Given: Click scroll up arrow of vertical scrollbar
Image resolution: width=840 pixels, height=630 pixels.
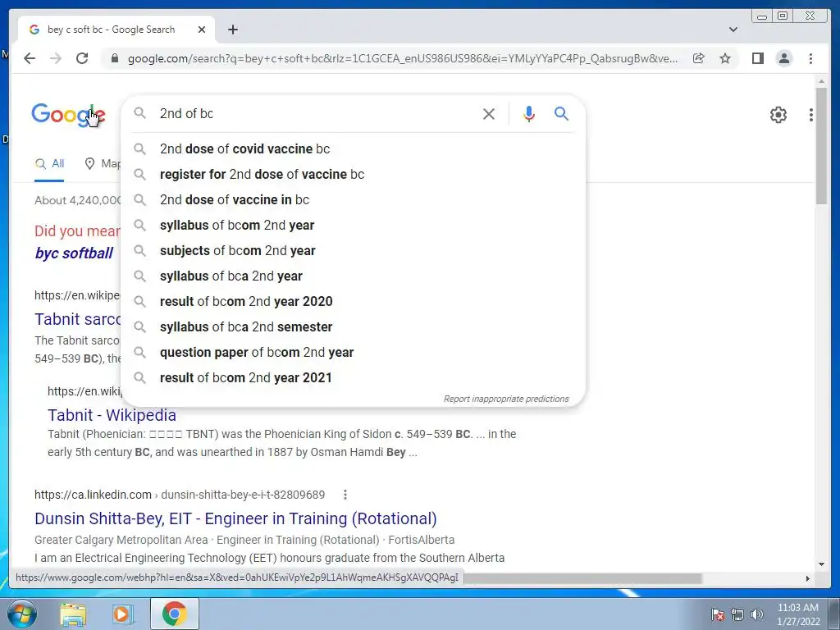Looking at the screenshot, I should tap(821, 81).
